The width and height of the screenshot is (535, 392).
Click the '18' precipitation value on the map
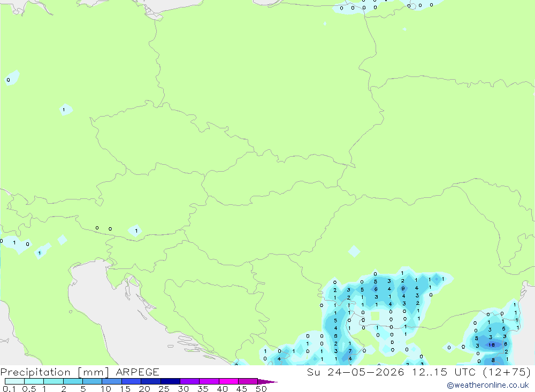491,345
